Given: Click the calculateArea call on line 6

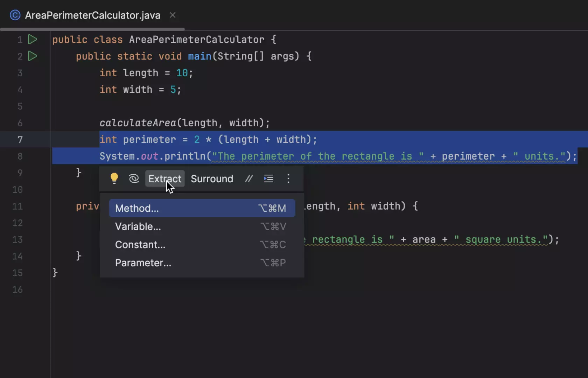Looking at the screenshot, I should click(x=137, y=122).
